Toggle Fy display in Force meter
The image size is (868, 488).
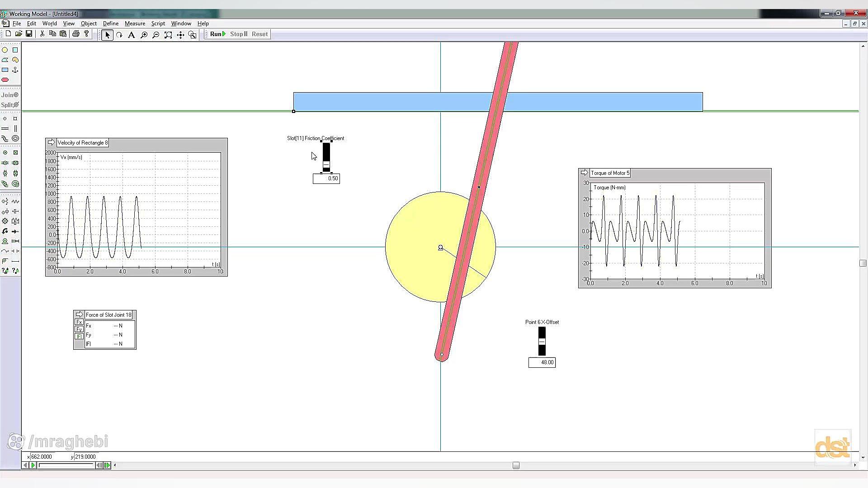point(79,329)
